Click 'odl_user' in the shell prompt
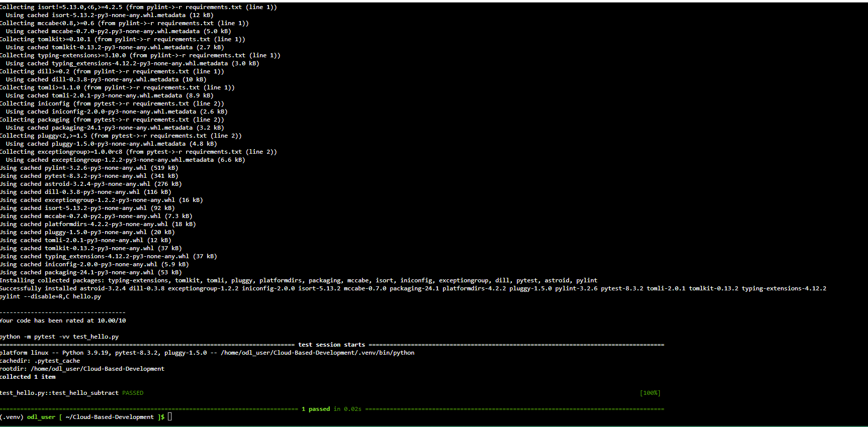This screenshot has height=427, width=868. coord(41,417)
